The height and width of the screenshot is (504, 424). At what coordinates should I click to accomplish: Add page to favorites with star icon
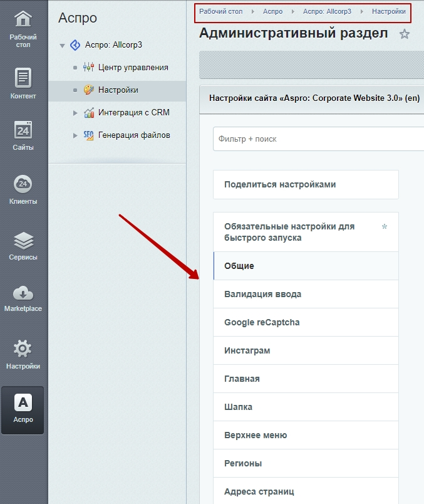(x=405, y=34)
